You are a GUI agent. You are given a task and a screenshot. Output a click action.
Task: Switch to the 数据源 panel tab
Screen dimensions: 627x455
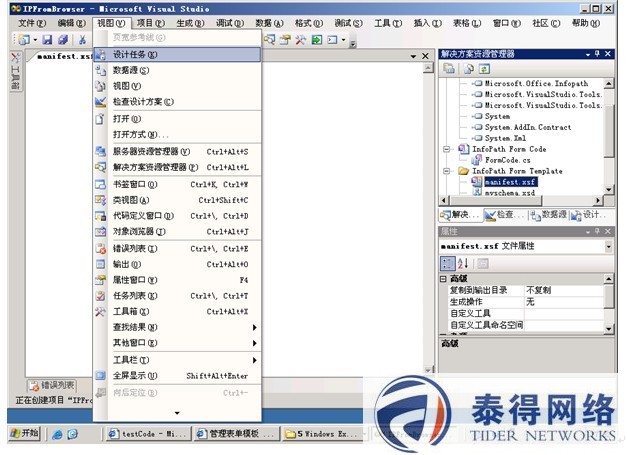click(x=548, y=215)
